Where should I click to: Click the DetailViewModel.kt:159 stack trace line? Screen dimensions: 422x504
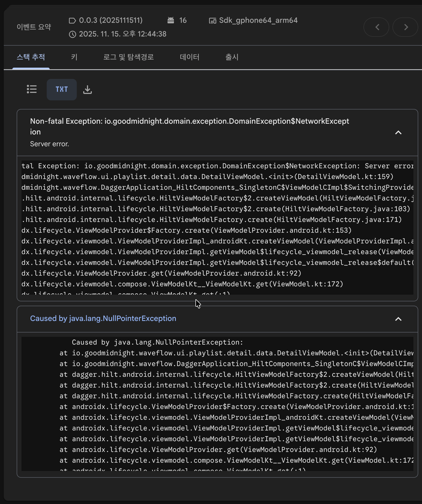pos(207,177)
